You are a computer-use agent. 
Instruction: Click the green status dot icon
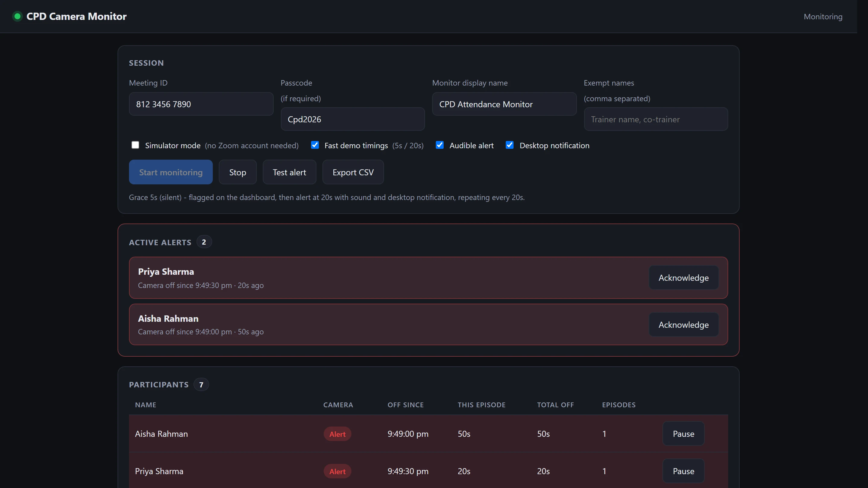[x=17, y=16]
